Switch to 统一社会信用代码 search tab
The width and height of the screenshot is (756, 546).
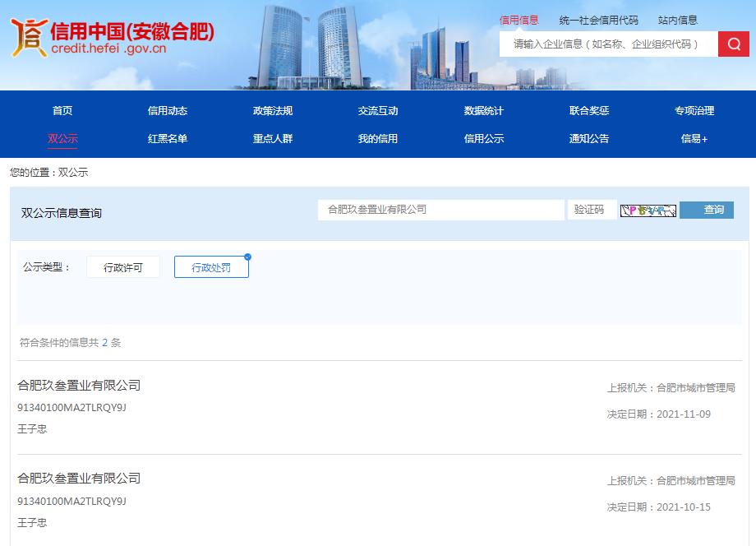(598, 21)
